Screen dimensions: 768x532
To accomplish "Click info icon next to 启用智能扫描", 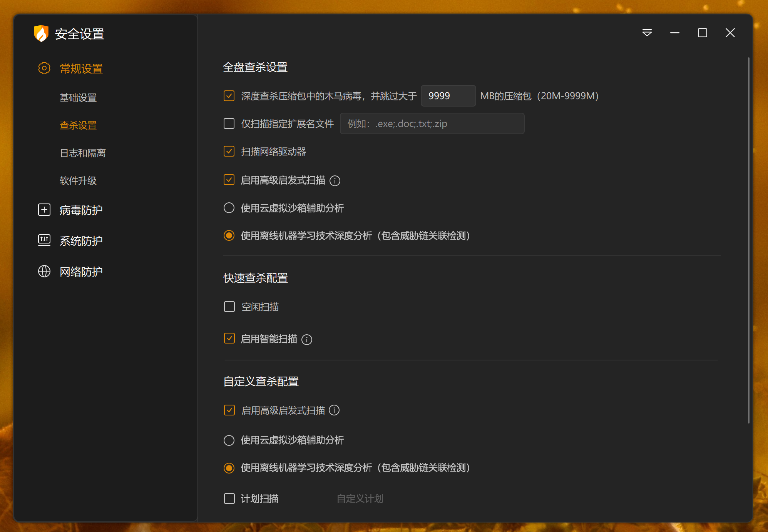I will point(307,340).
